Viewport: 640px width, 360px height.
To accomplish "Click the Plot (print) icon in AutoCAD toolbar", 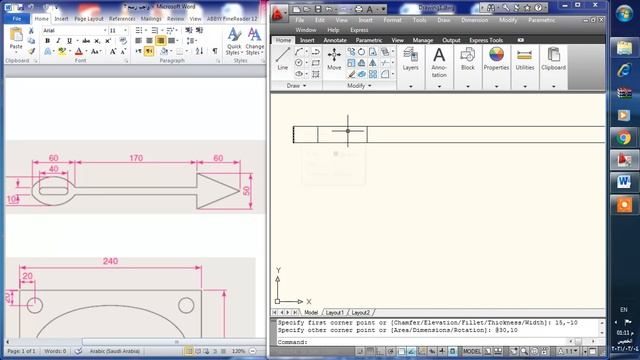I will (x=359, y=9).
